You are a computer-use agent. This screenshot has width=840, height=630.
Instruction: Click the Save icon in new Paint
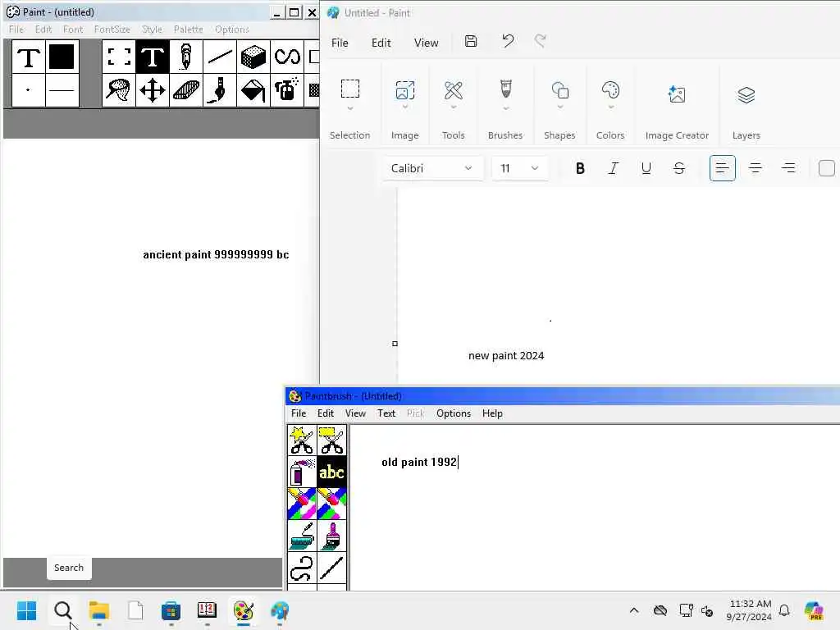click(471, 41)
